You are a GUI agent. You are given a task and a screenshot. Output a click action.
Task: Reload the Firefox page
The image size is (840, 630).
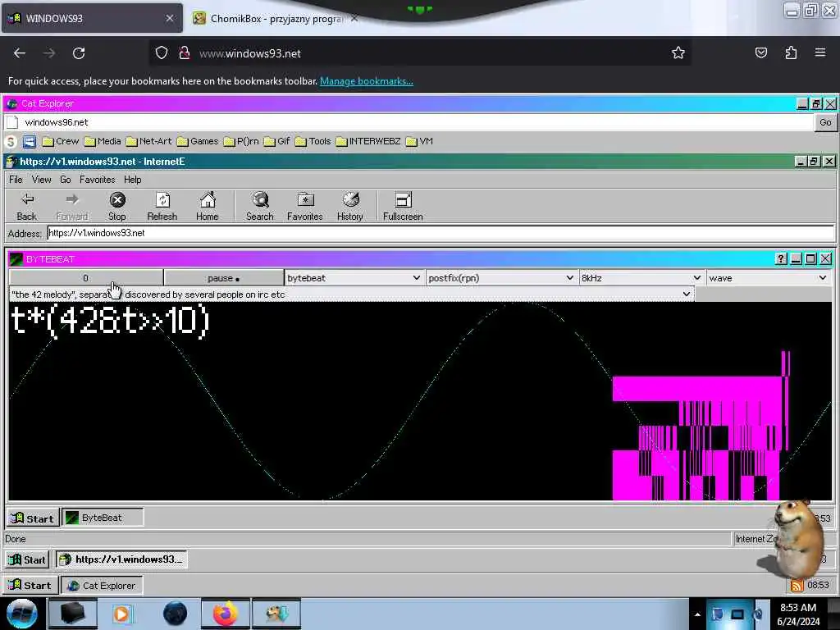79,53
